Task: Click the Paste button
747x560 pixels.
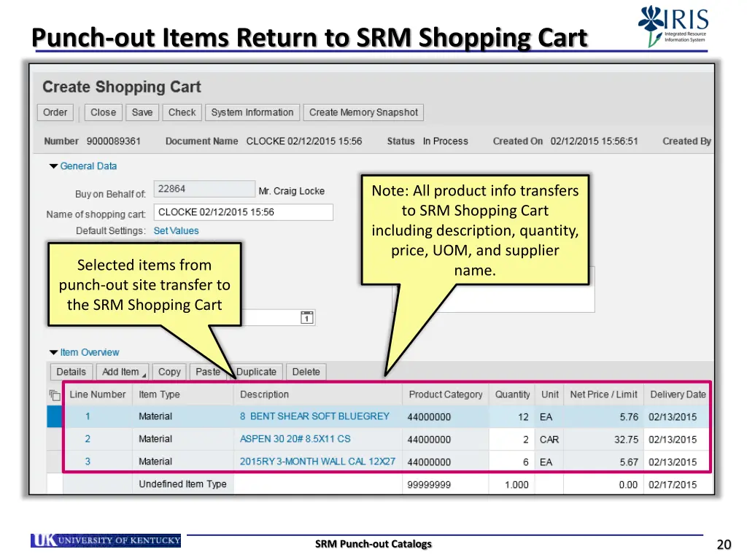Action: [208, 372]
